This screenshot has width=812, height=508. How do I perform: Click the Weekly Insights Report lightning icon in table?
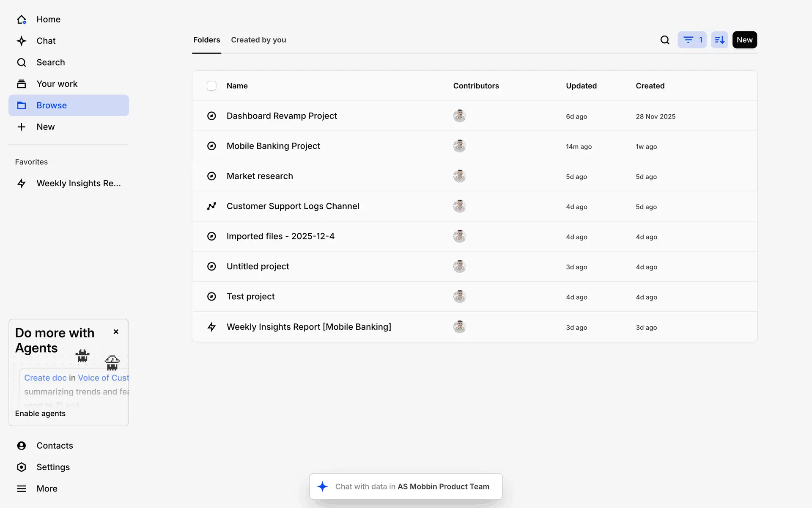[211, 327]
